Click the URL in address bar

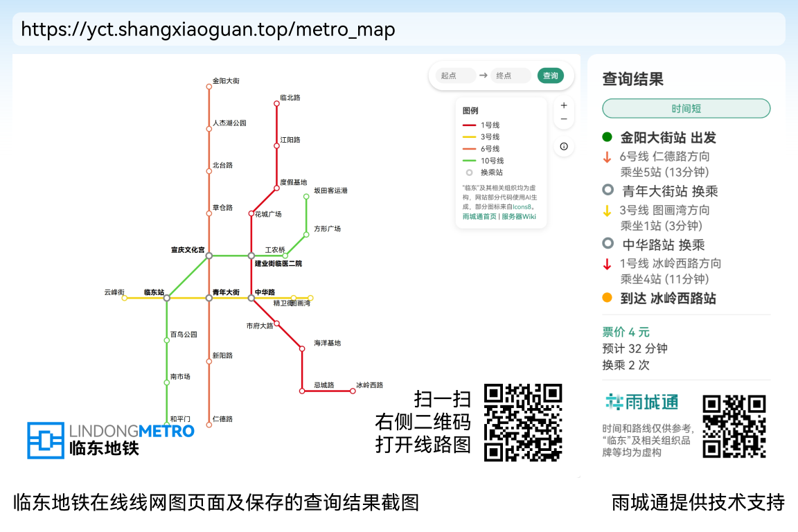pyautogui.click(x=208, y=30)
